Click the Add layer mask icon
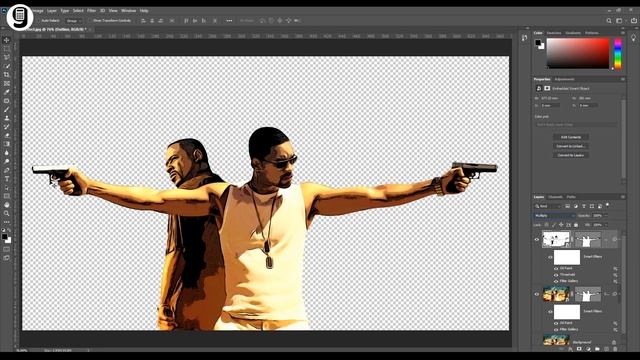Viewport: 640px width, 360px height. coord(579,349)
